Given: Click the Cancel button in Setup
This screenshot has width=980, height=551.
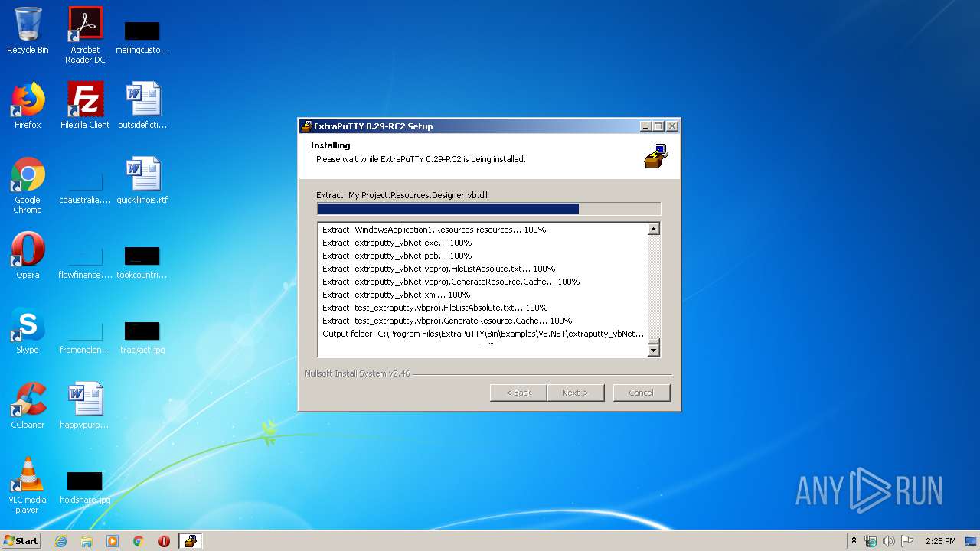Looking at the screenshot, I should tap(642, 393).
